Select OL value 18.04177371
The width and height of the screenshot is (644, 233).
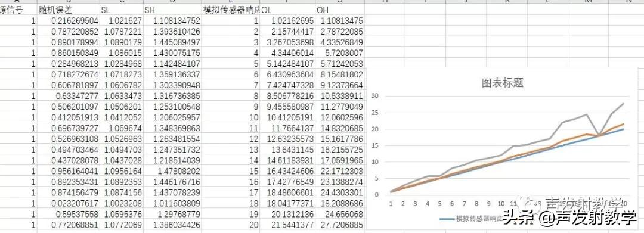(x=287, y=203)
